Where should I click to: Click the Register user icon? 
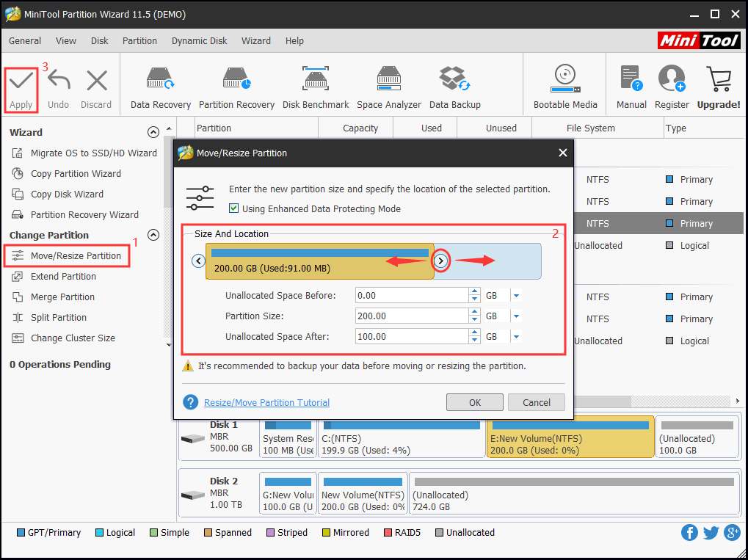tap(672, 79)
